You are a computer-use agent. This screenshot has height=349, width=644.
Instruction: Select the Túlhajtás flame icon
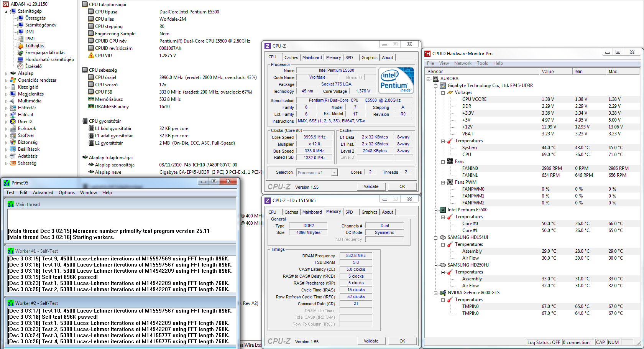21,46
